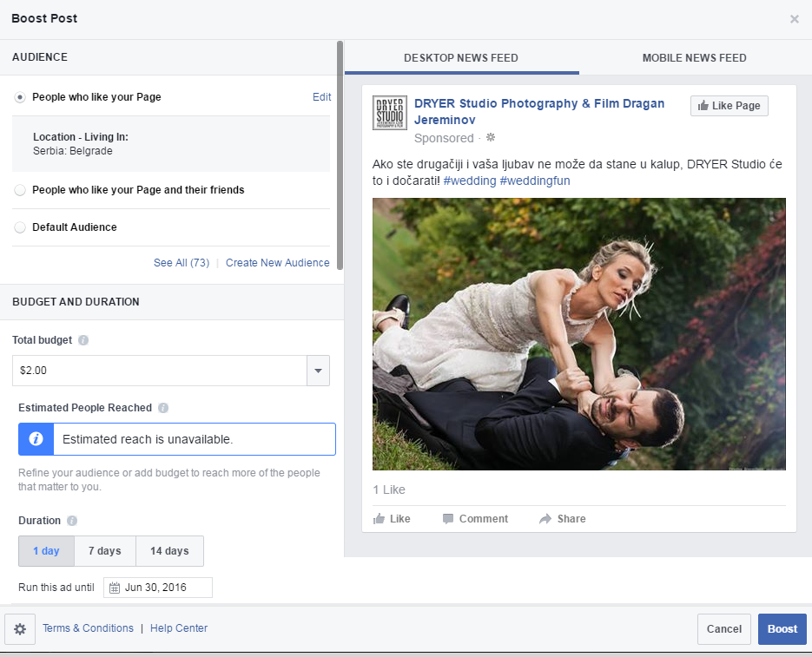Click the blue info icon in reach notice

click(36, 439)
